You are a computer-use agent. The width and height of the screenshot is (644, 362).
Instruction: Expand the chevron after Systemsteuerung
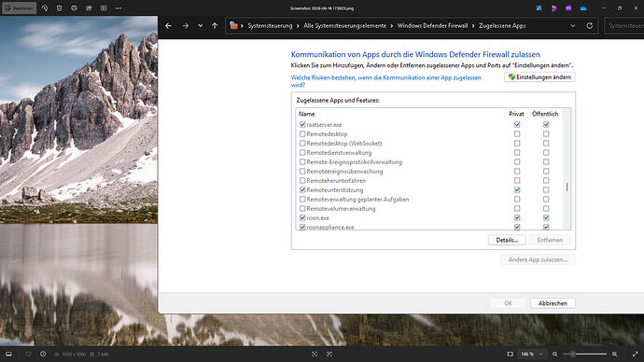coord(298,26)
